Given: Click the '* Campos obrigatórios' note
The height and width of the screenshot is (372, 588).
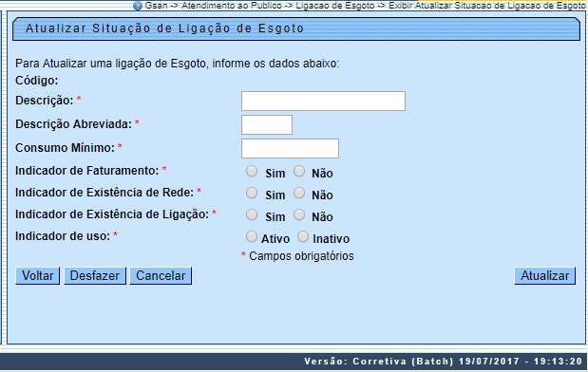Looking at the screenshot, I should (297, 256).
